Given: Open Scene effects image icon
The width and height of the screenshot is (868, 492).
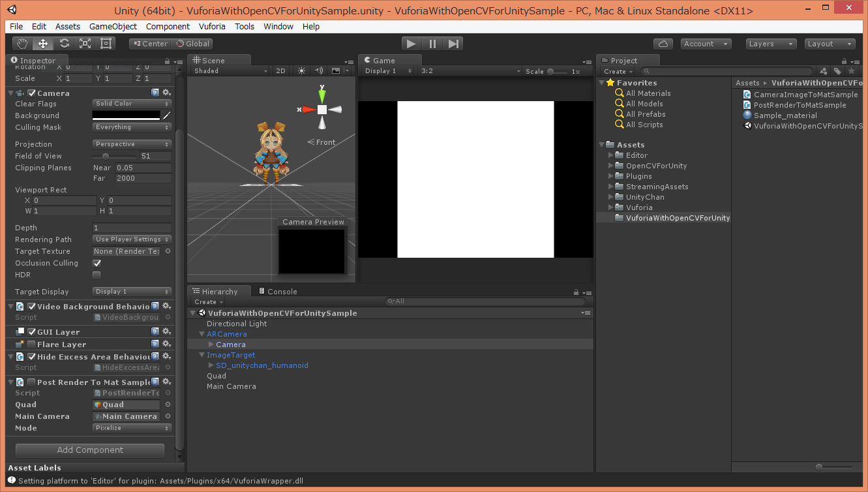Looking at the screenshot, I should [x=336, y=71].
